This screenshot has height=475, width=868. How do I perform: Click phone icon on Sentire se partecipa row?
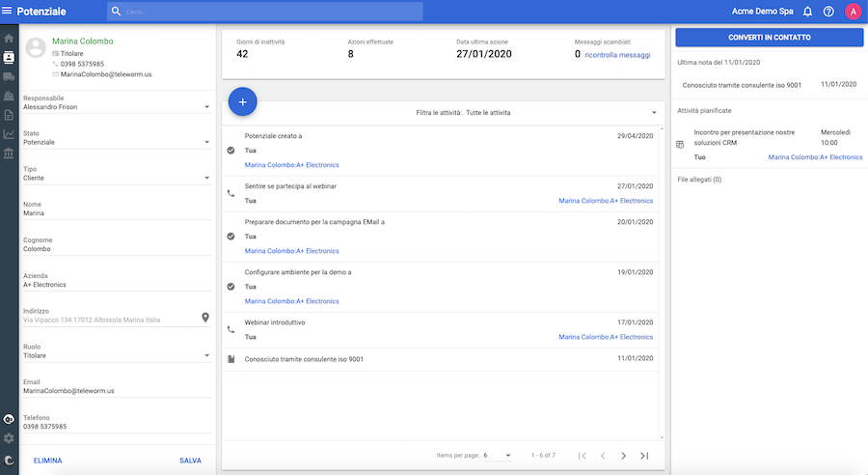point(231,193)
